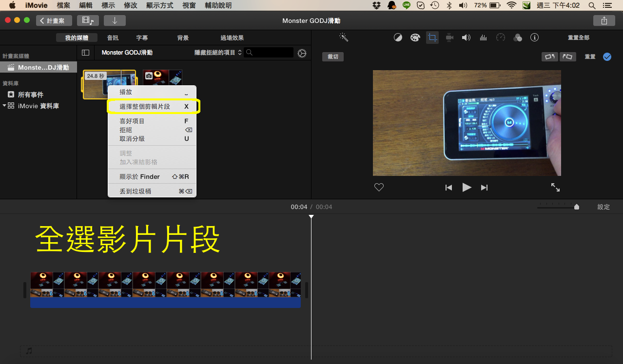Select the cropping tool icon

pos(432,38)
